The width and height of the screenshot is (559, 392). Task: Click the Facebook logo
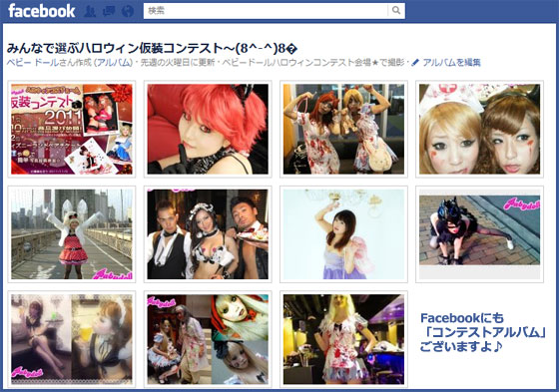(x=41, y=11)
